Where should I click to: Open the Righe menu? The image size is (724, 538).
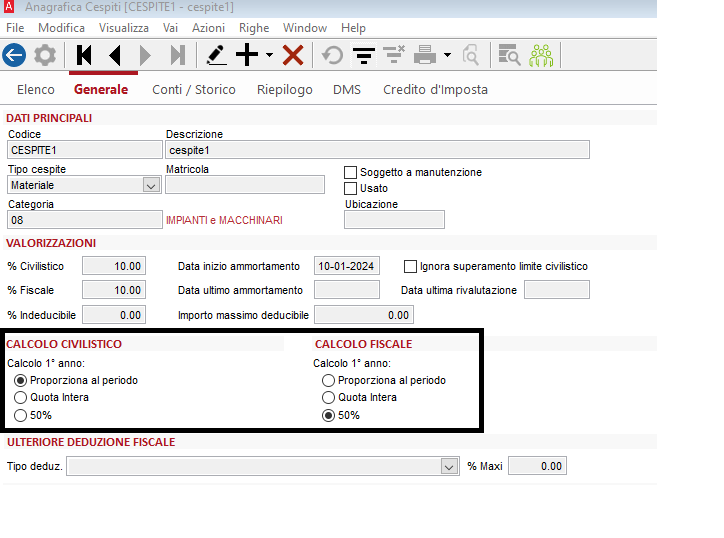click(254, 28)
